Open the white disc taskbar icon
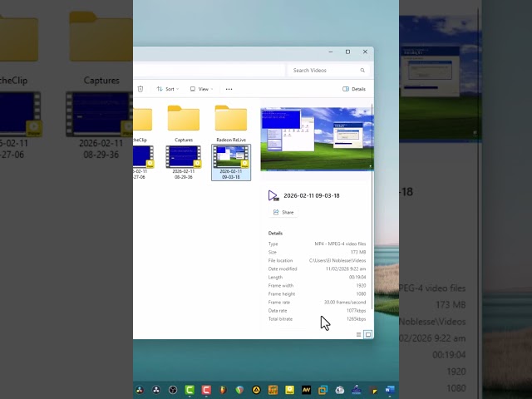 340,390
